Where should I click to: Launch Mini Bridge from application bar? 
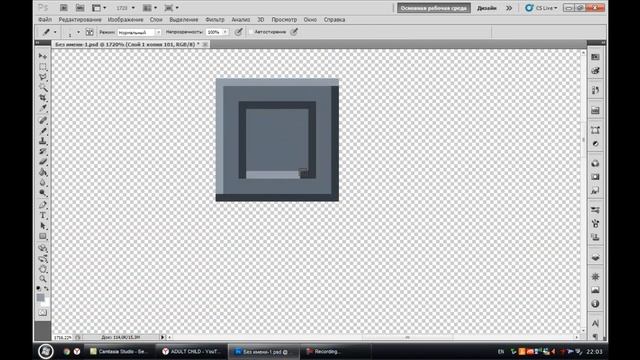click(80, 8)
